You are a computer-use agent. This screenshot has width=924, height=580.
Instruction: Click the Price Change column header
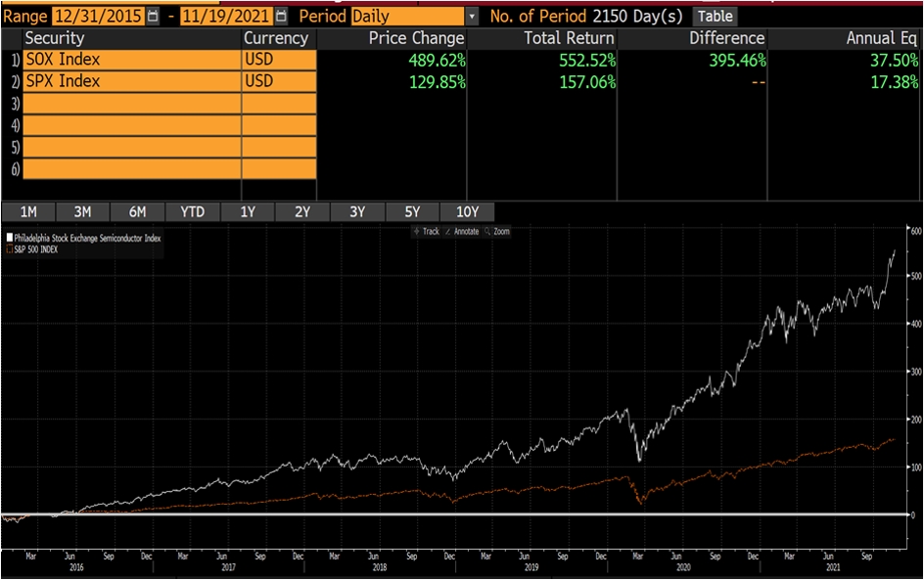click(417, 38)
